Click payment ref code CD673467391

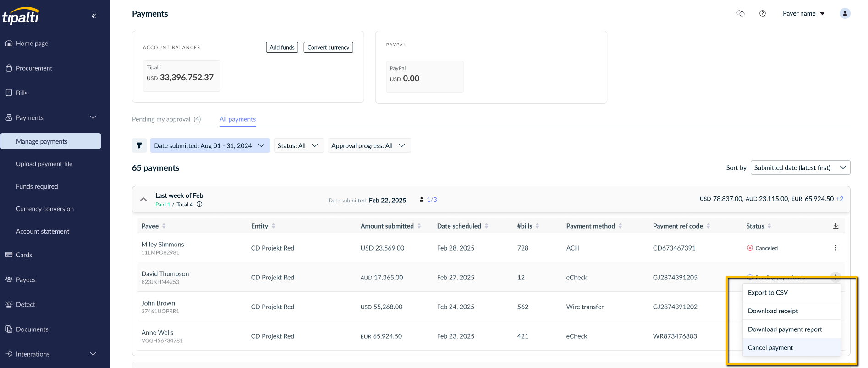click(x=674, y=248)
